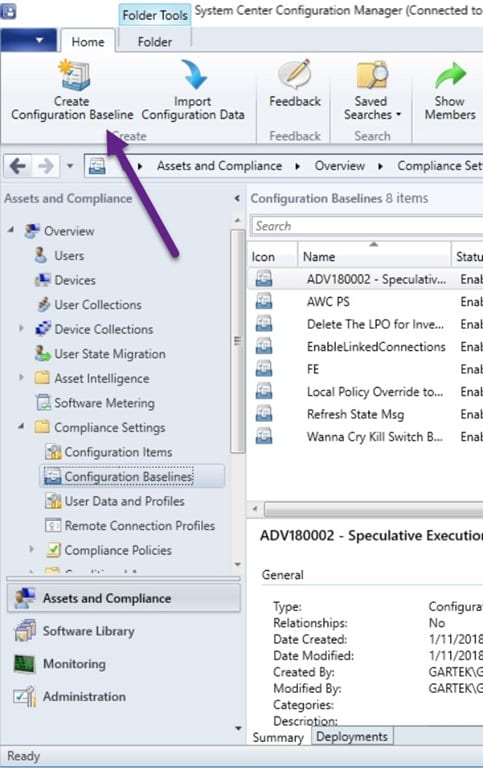Open the Feedback ribbon button
This screenshot has width=483, height=768.
pos(294,82)
